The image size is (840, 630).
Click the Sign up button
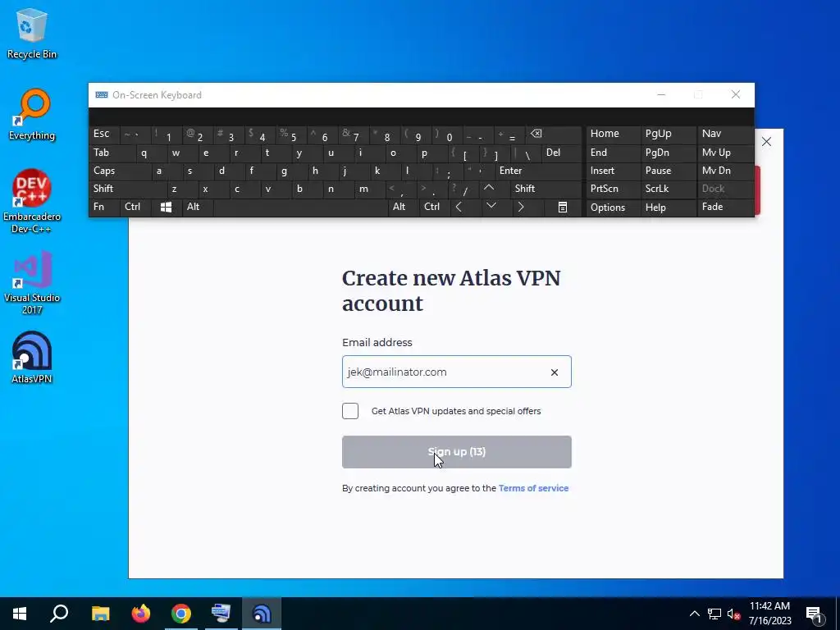(456, 452)
